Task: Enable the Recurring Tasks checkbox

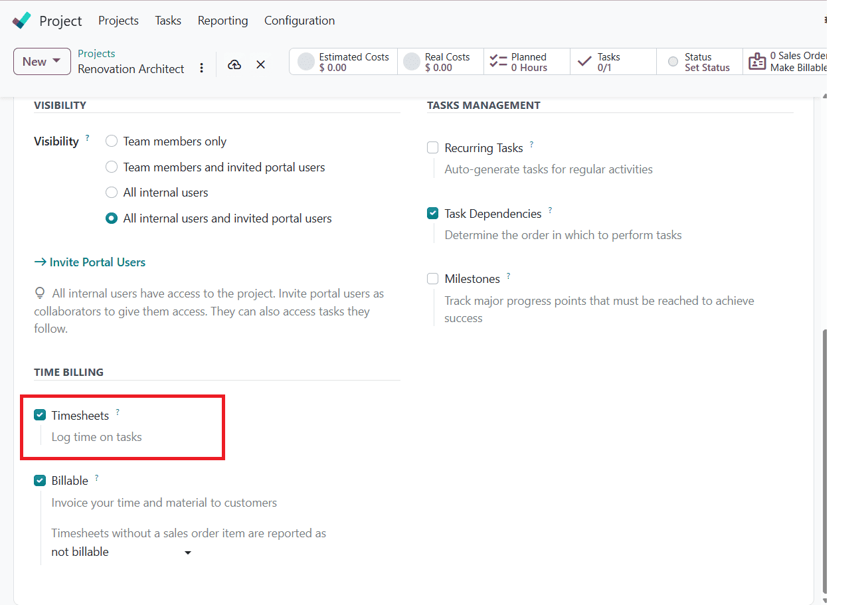Action: [433, 148]
